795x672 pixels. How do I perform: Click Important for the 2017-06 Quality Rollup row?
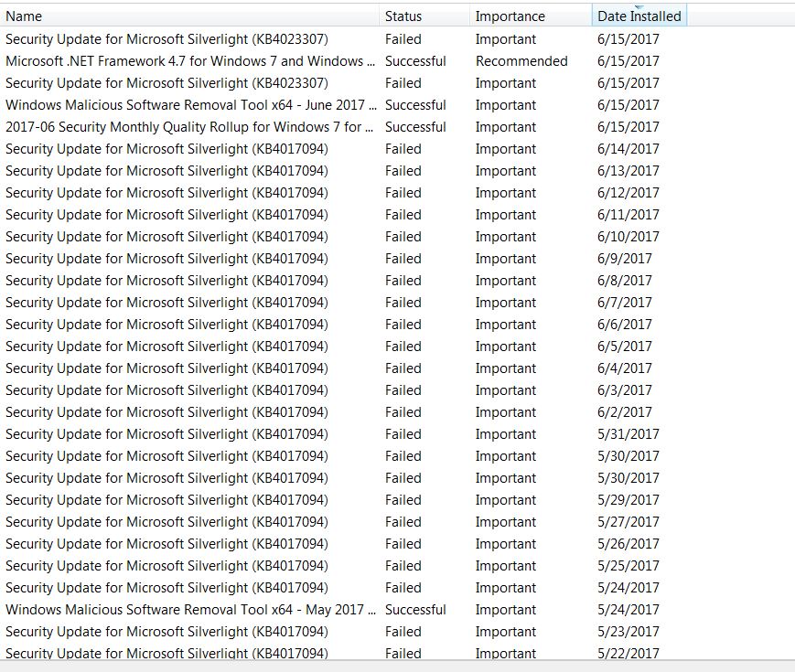coord(506,128)
